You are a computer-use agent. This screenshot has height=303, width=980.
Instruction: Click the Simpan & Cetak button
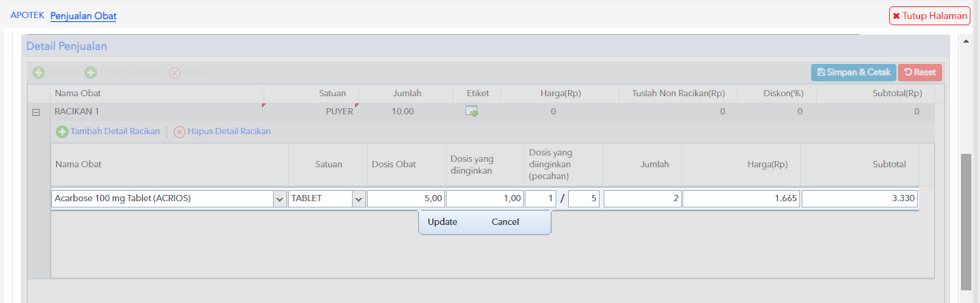tap(853, 73)
